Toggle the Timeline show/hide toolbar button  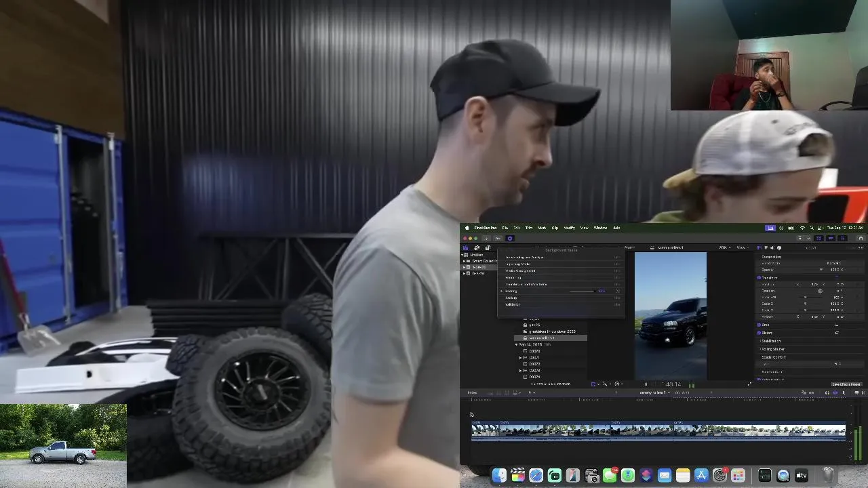[831, 239]
